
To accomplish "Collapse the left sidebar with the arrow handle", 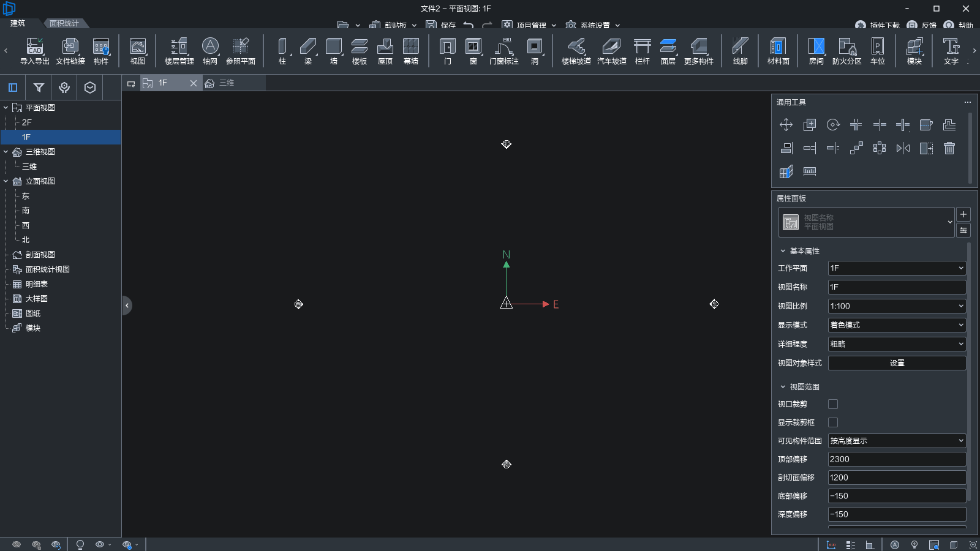I will click(x=127, y=305).
